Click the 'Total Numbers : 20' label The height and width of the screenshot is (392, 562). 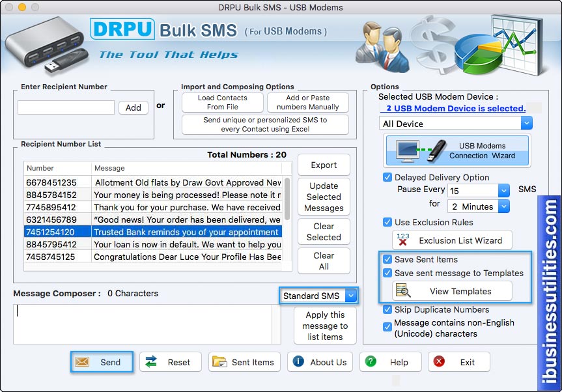tap(247, 155)
